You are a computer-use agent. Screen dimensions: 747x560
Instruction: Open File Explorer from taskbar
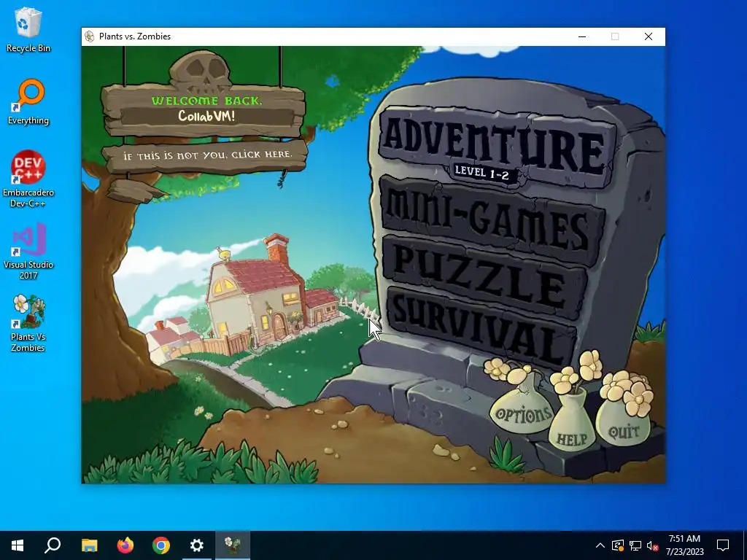point(89,545)
